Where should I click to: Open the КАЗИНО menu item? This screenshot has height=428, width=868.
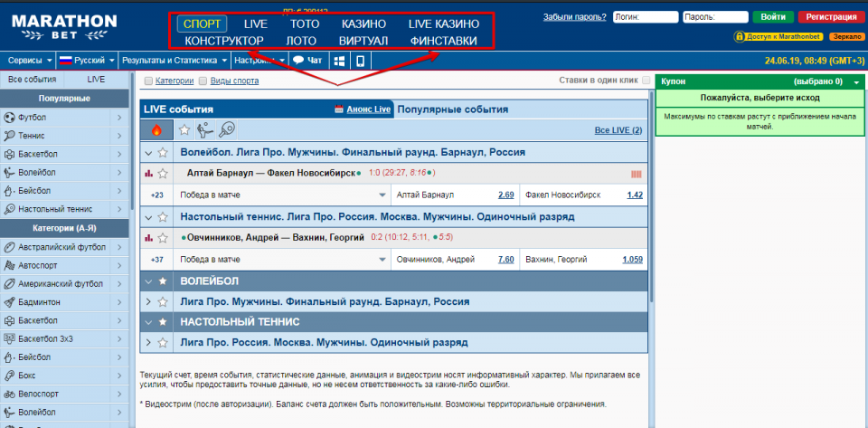[x=363, y=24]
